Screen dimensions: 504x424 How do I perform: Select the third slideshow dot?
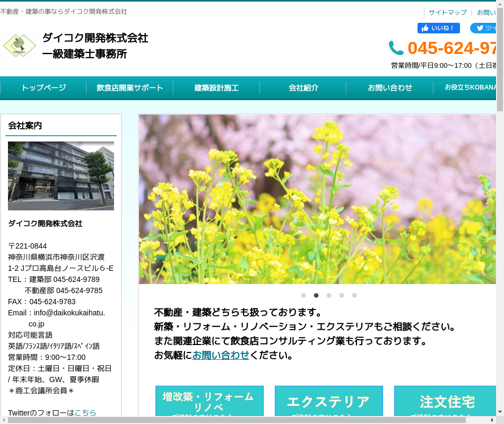329,295
